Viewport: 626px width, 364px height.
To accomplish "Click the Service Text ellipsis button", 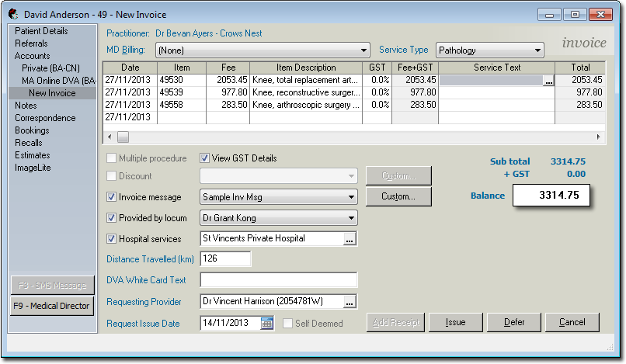I will (548, 80).
